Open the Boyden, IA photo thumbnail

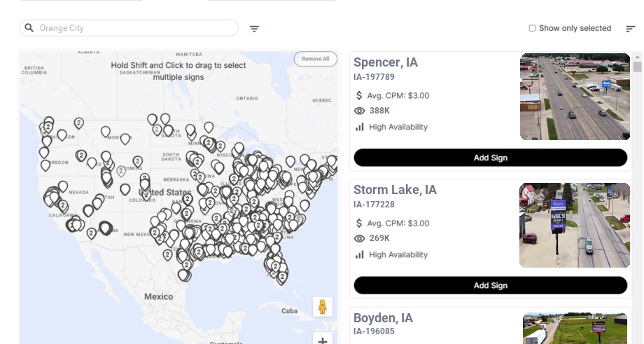coord(576,329)
